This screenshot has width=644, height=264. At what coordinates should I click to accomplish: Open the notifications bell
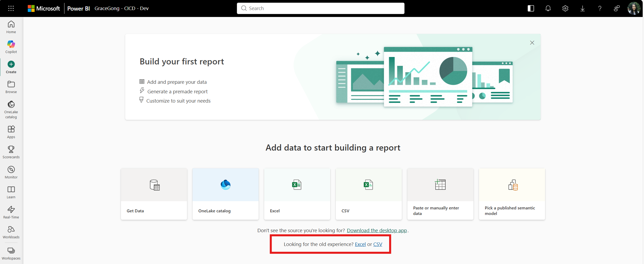coord(548,8)
